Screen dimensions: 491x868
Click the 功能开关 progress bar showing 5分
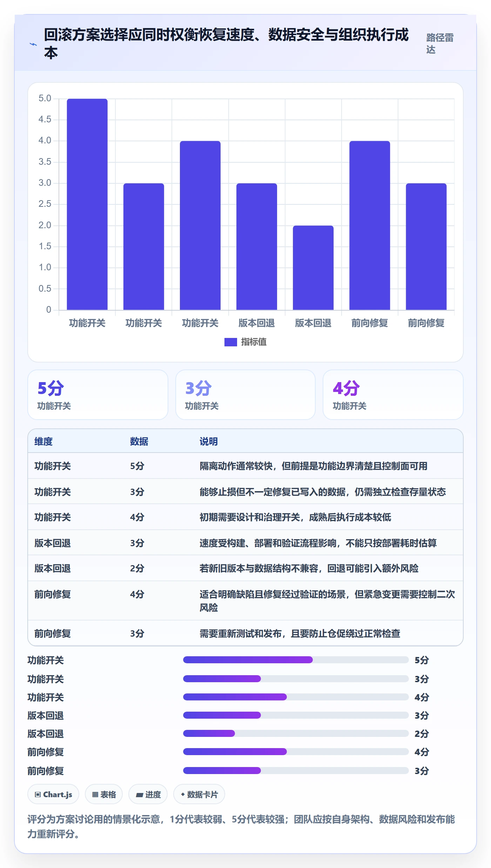pyautogui.click(x=296, y=660)
